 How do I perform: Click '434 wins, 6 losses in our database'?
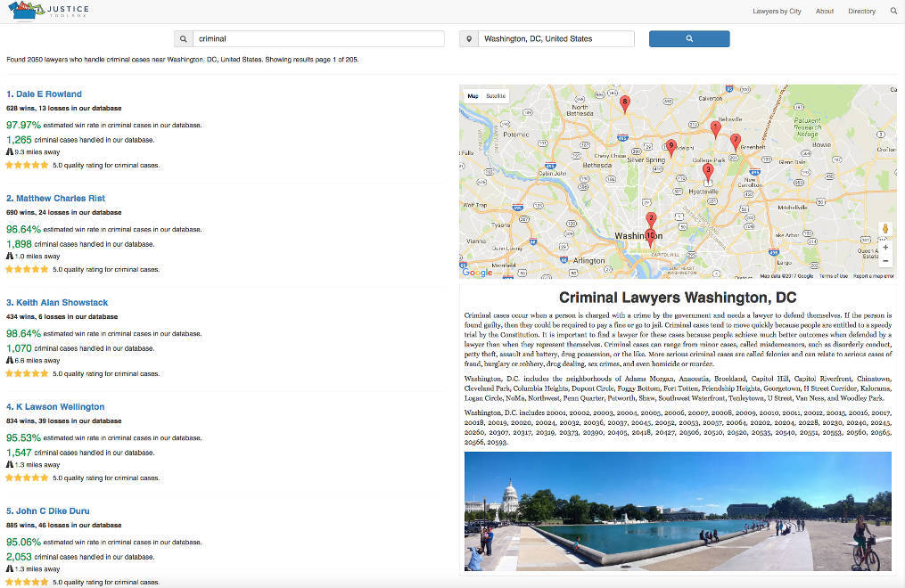pyautogui.click(x=62, y=317)
